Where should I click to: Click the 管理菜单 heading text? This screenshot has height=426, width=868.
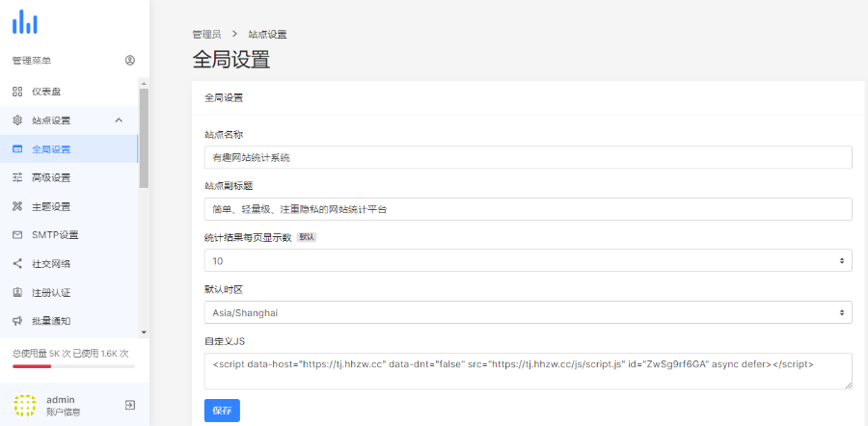pyautogui.click(x=32, y=61)
